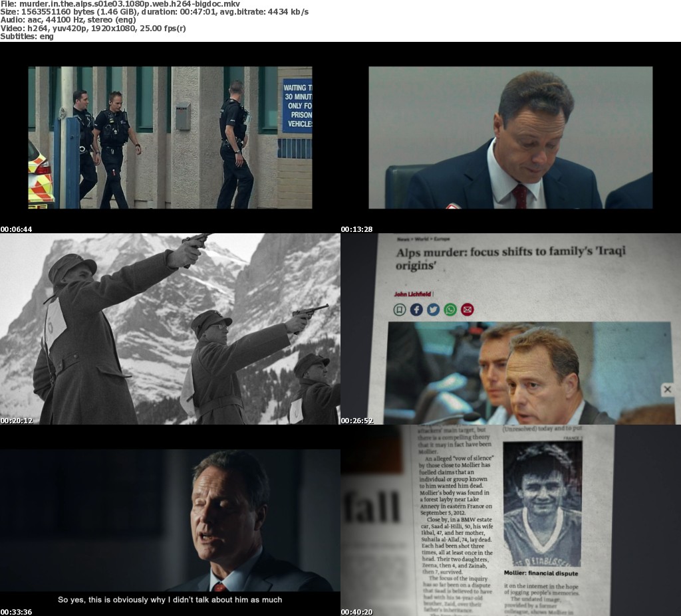This screenshot has width=681, height=616.
Task: Click the Mollier newspaper portrait photo
Action: coord(542,503)
